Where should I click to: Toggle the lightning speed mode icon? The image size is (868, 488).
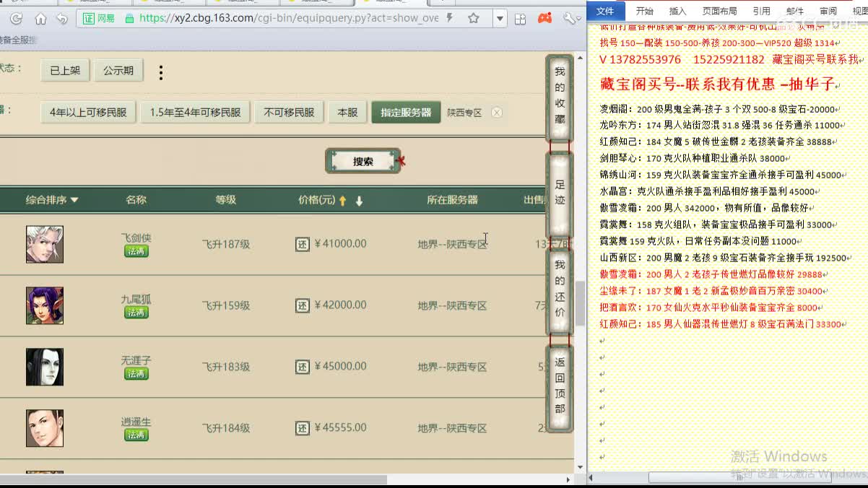click(x=451, y=18)
